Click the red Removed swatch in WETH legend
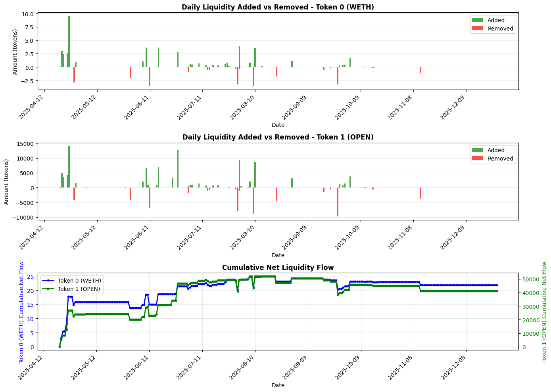 [x=477, y=29]
